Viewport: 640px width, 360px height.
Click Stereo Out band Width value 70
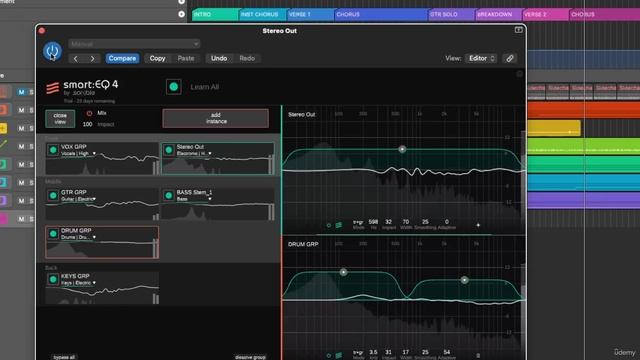406,222
